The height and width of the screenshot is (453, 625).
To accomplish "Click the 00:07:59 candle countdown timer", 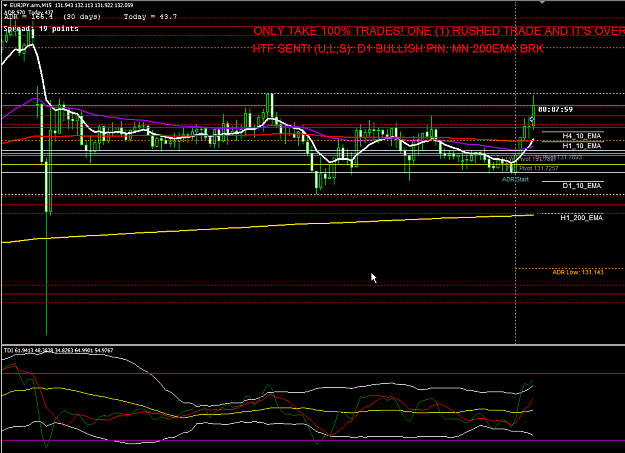I will [555, 109].
